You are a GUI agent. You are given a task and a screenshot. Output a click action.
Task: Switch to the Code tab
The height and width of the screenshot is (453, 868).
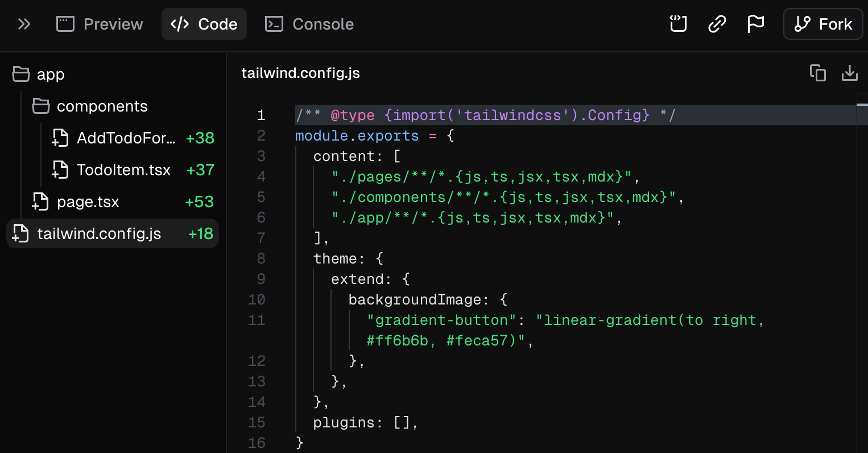click(204, 24)
